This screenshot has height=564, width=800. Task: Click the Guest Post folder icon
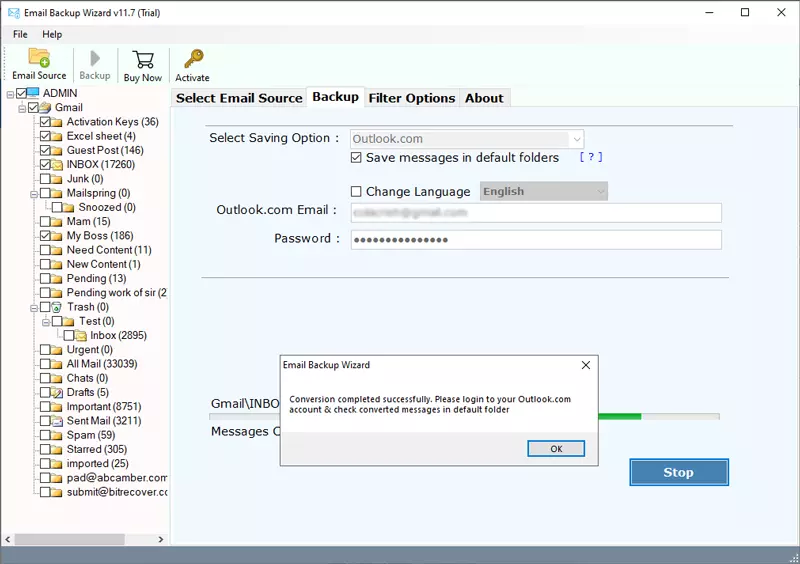pyautogui.click(x=57, y=151)
